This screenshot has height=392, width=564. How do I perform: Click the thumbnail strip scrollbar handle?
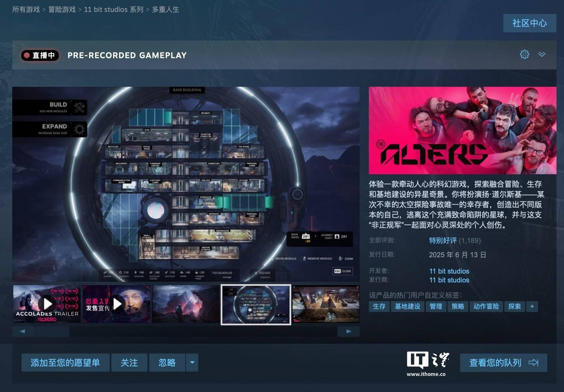tap(52, 331)
